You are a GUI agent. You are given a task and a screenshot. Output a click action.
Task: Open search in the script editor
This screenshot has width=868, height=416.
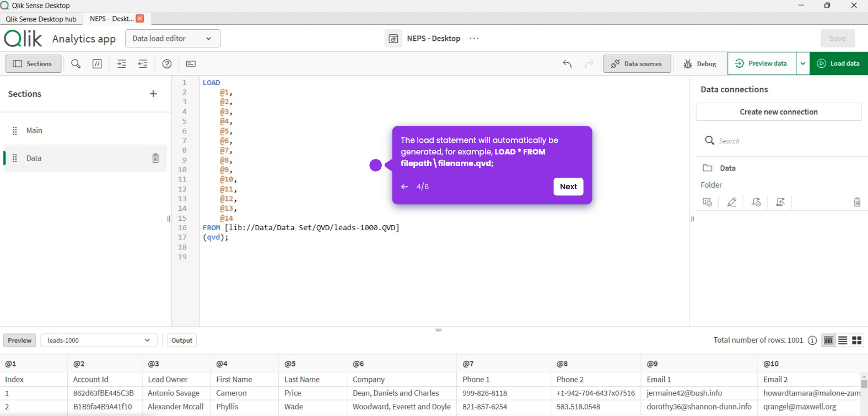(x=76, y=63)
